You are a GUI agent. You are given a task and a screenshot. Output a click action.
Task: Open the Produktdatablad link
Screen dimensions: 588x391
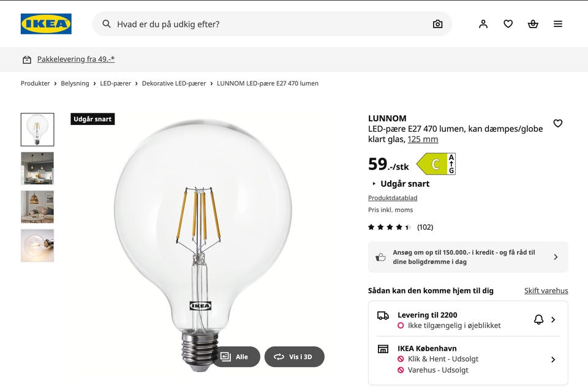pos(393,198)
